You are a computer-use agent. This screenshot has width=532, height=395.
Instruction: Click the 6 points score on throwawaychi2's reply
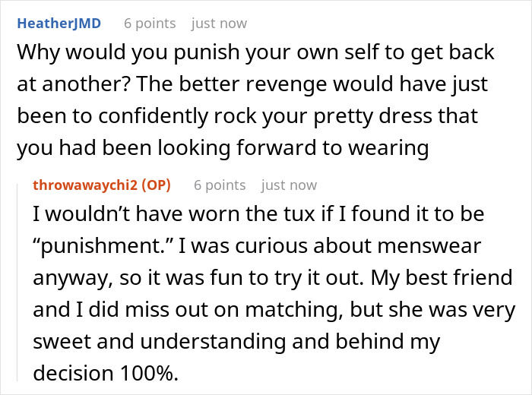coord(220,185)
